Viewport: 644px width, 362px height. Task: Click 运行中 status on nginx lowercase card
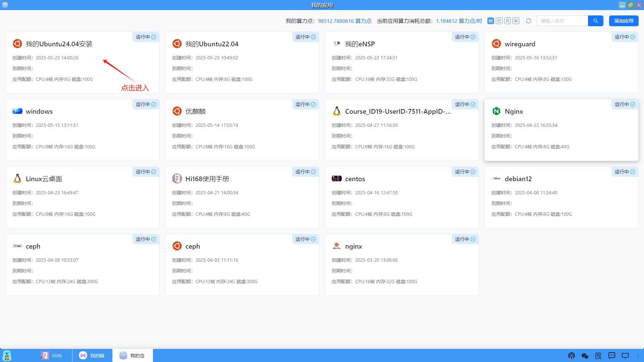click(x=465, y=239)
